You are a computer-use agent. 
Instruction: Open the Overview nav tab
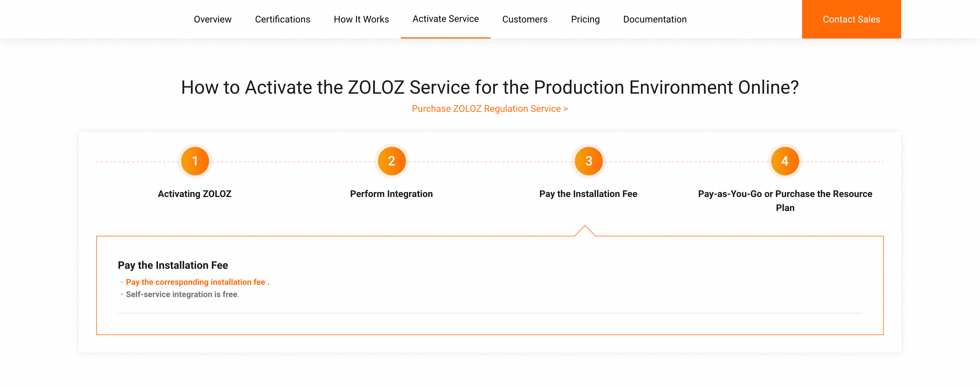click(212, 19)
